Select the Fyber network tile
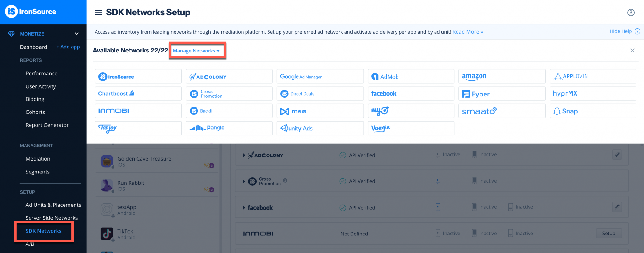 (502, 94)
